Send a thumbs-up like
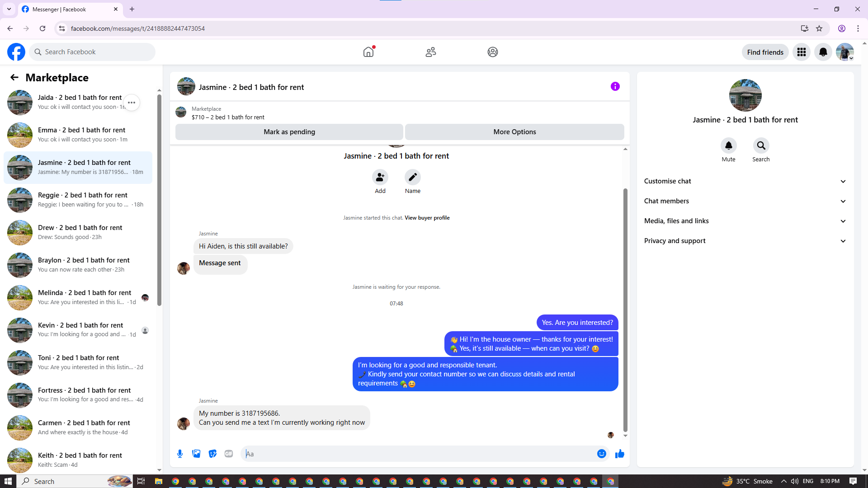This screenshot has width=868, height=488. (x=620, y=454)
